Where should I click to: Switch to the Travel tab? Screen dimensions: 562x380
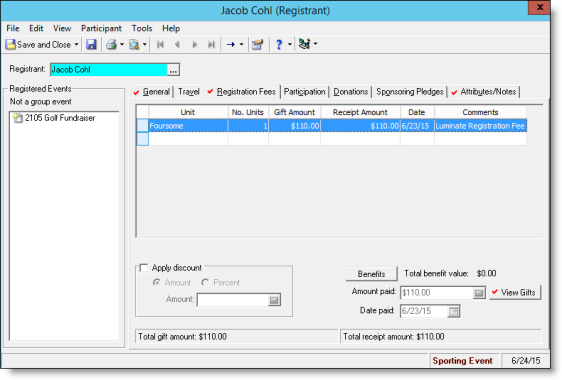[189, 92]
